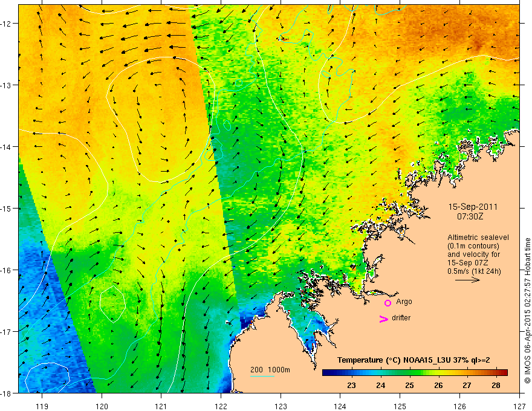Click the 'Temperature (°C) NOAA15_L3U 37% ql>=2' title
Viewport: 532px width, 411px height.
pos(414,360)
